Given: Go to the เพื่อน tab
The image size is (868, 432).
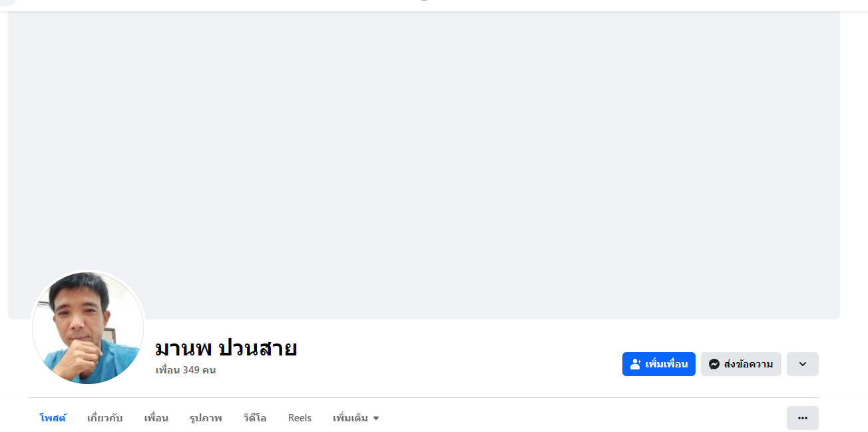Looking at the screenshot, I should (156, 418).
